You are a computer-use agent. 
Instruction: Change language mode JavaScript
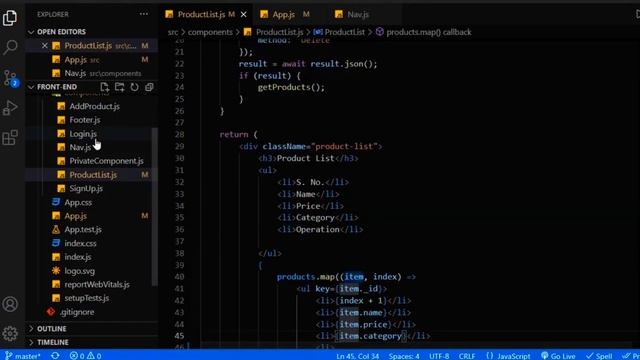point(508,356)
